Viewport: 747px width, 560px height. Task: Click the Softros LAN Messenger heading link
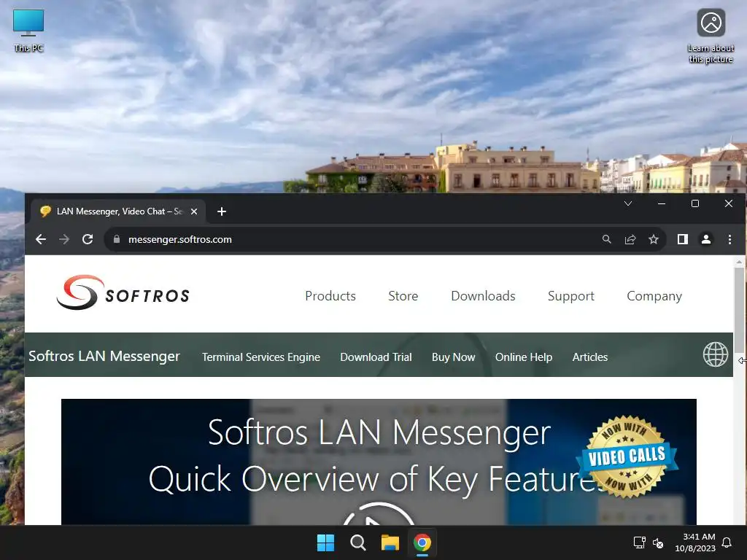(x=104, y=356)
